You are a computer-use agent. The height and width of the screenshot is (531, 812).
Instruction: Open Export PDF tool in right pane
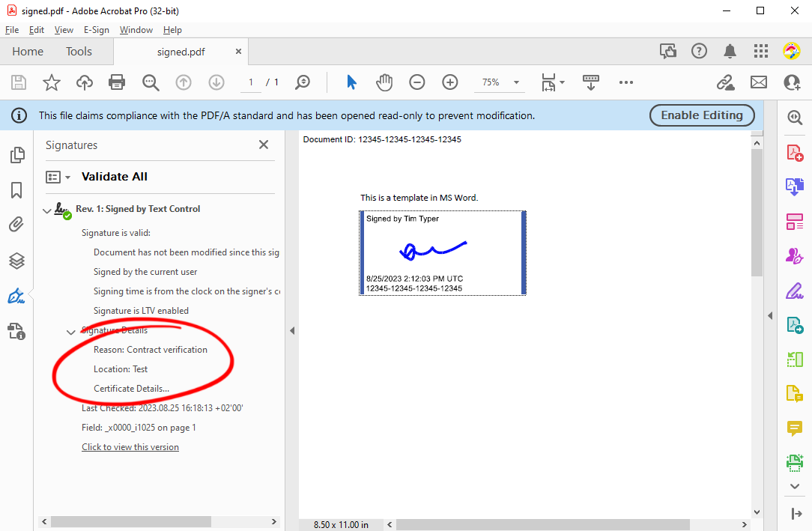[x=795, y=186]
